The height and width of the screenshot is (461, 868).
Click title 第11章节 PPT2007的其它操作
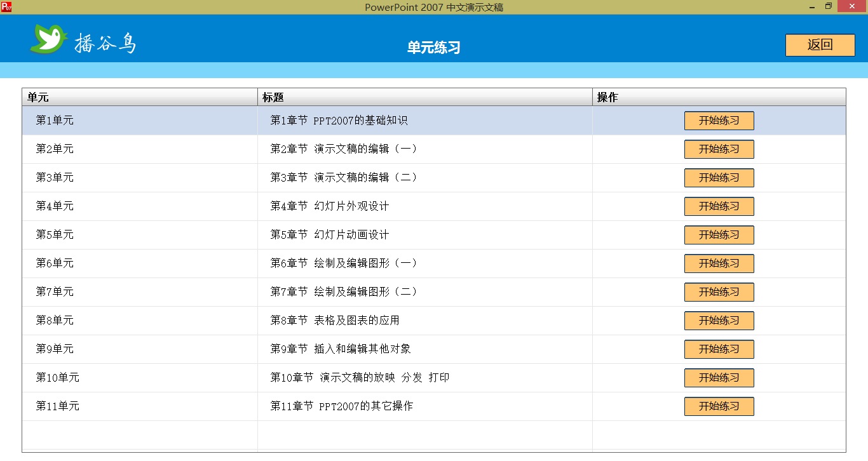[341, 406]
